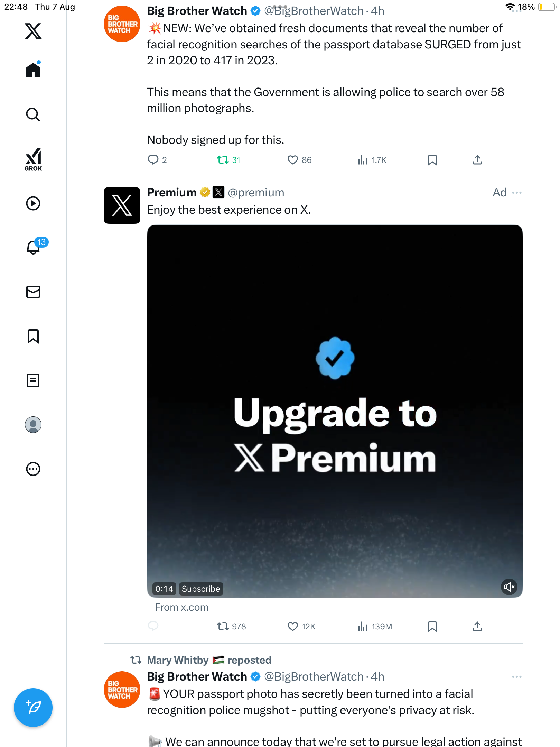Open the sidebar More circle menu
The height and width of the screenshot is (747, 560).
33,469
